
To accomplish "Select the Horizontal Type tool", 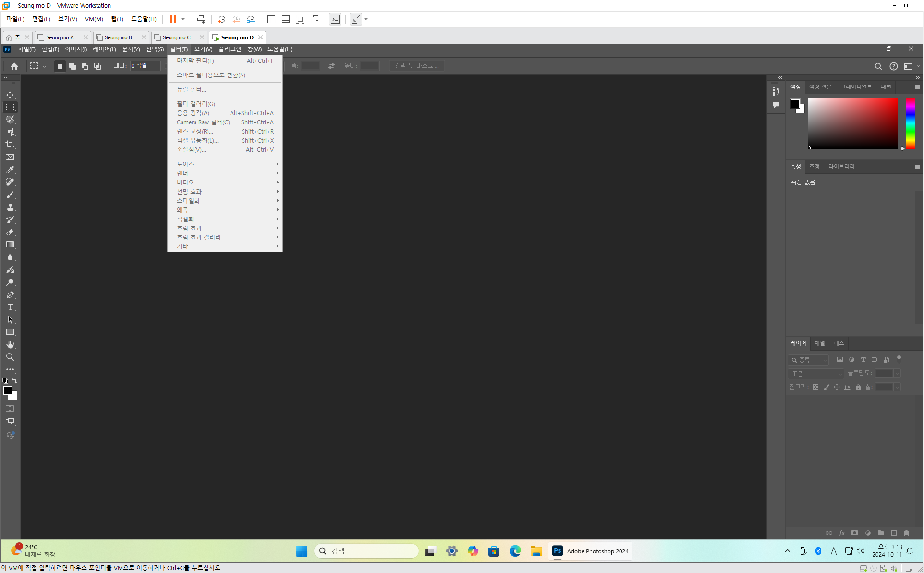I will coord(10,307).
